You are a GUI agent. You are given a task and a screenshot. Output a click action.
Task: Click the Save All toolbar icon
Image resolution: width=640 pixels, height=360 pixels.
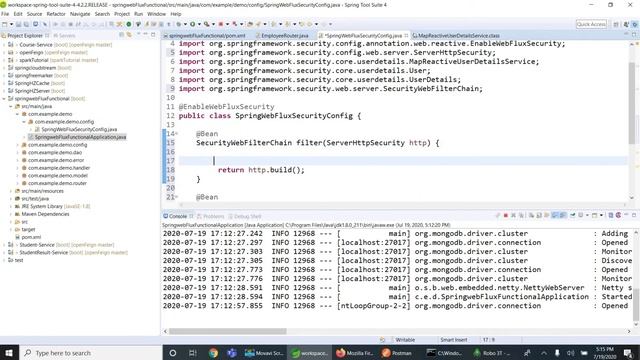click(x=26, y=24)
